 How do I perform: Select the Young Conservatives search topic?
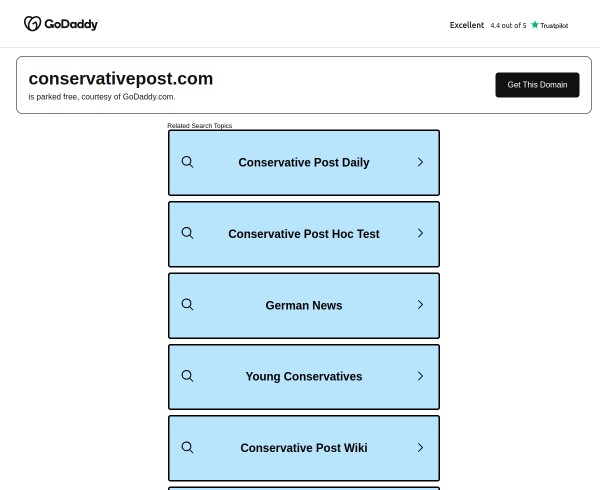(304, 377)
